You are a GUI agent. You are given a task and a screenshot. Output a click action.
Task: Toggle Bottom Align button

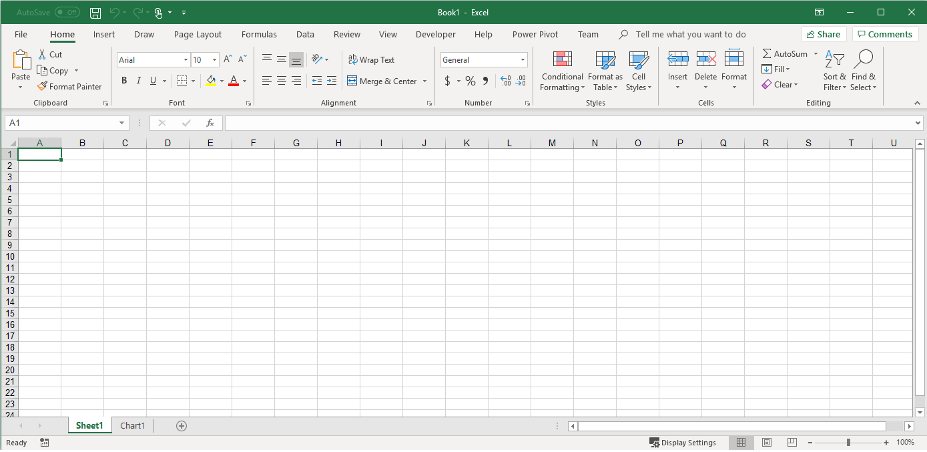(297, 60)
